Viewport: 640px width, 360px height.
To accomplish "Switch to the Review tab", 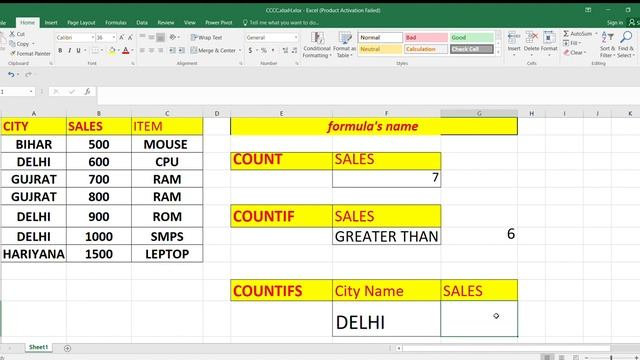I will 166,23.
